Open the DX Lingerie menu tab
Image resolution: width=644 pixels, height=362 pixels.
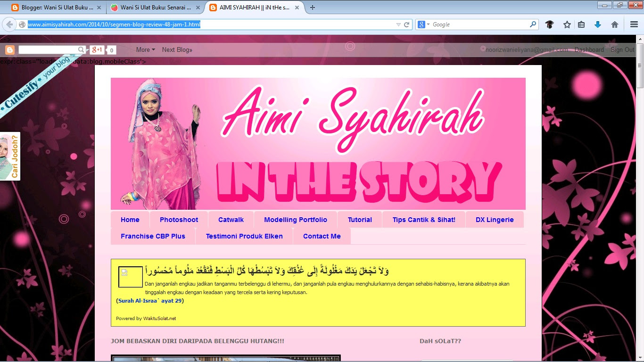pos(495,220)
